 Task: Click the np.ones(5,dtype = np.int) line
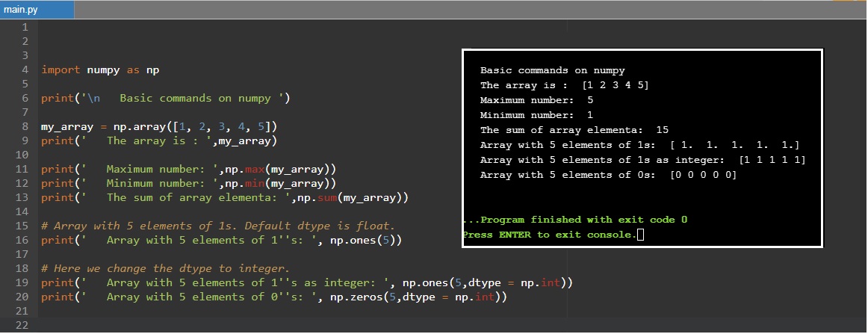click(307, 282)
